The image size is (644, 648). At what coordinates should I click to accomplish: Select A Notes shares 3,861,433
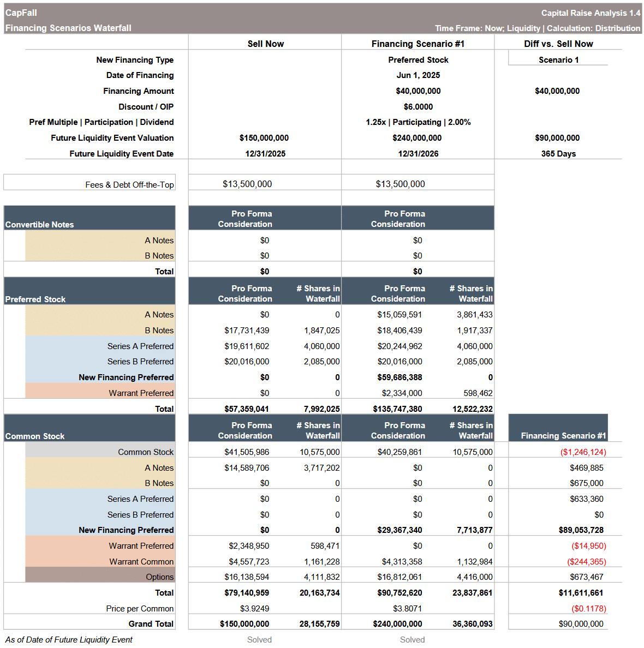[x=475, y=315]
